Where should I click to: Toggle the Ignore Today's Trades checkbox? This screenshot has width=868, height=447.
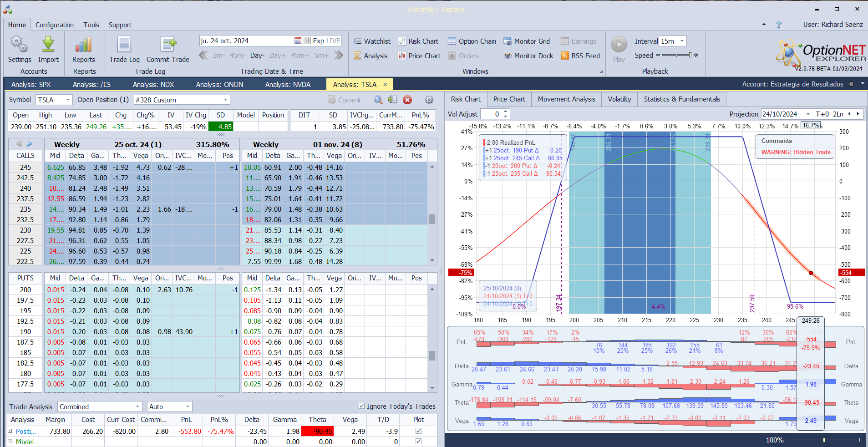361,406
